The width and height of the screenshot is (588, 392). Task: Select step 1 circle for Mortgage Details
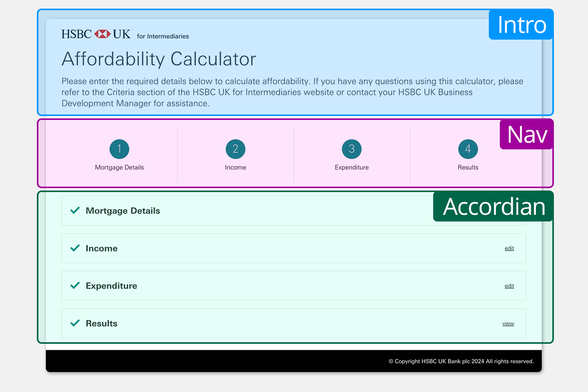pyautogui.click(x=119, y=149)
